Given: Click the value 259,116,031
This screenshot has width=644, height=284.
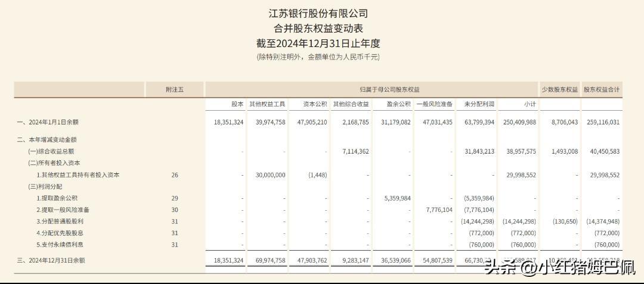Looking at the screenshot, I should click(x=602, y=122).
